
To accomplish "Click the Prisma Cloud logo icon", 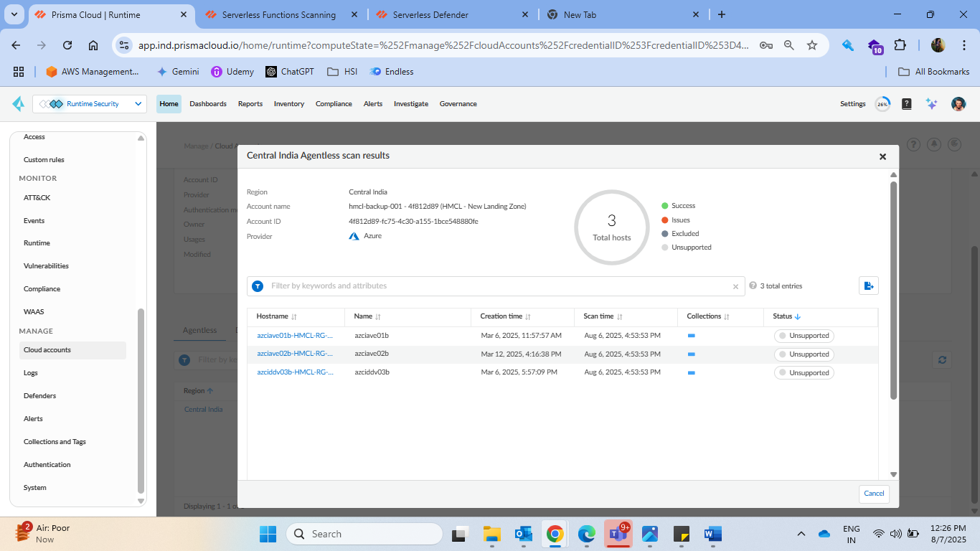I will point(18,104).
